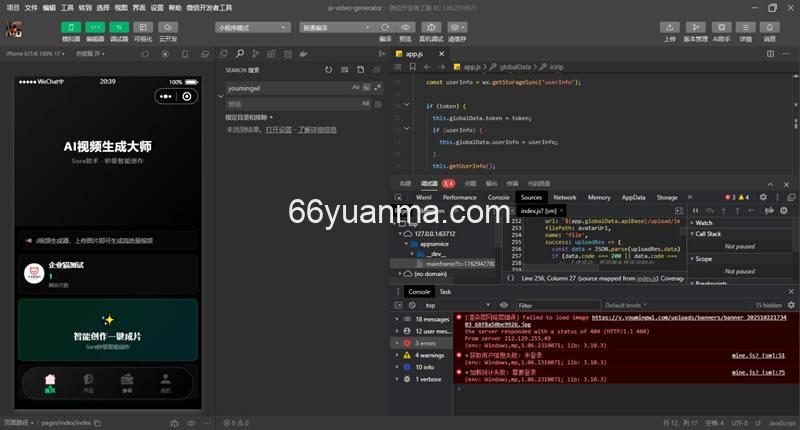Screen dimensions: 800x430
Task: Expand the Call Stack section
Action: (x=708, y=234)
